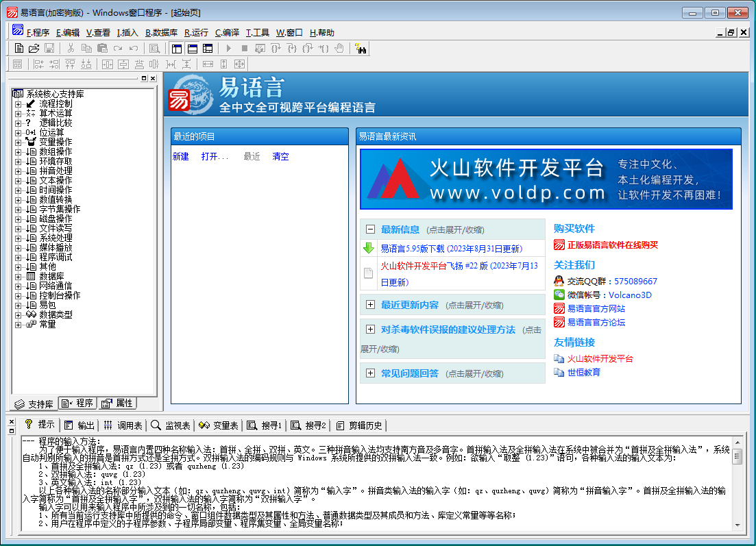
Task: Click the New file toolbar icon
Action: tap(19, 48)
